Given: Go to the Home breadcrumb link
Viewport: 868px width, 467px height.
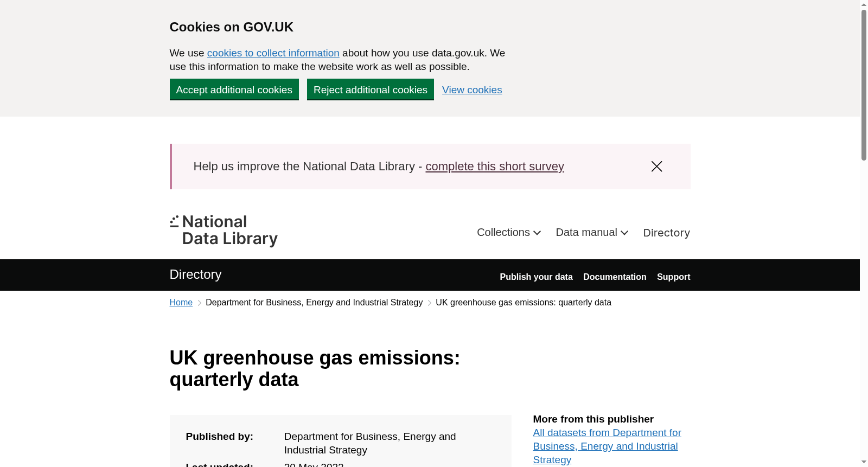Looking at the screenshot, I should pos(181,303).
